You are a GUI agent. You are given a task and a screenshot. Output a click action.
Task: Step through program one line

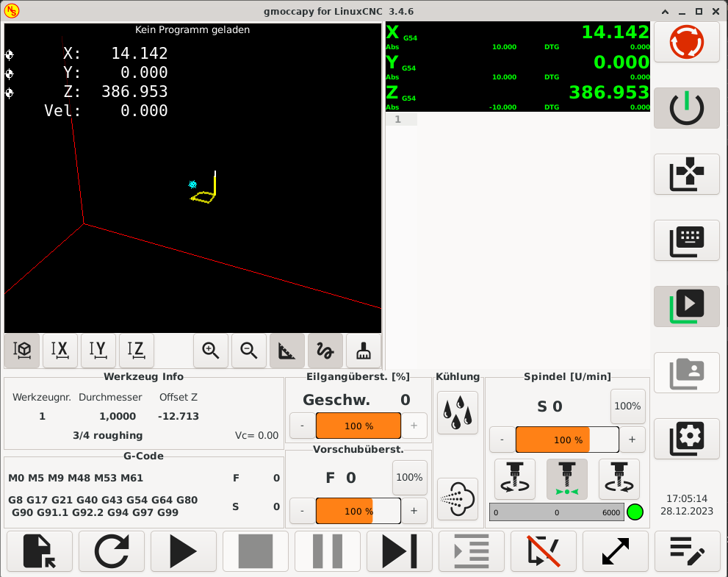[400, 551]
